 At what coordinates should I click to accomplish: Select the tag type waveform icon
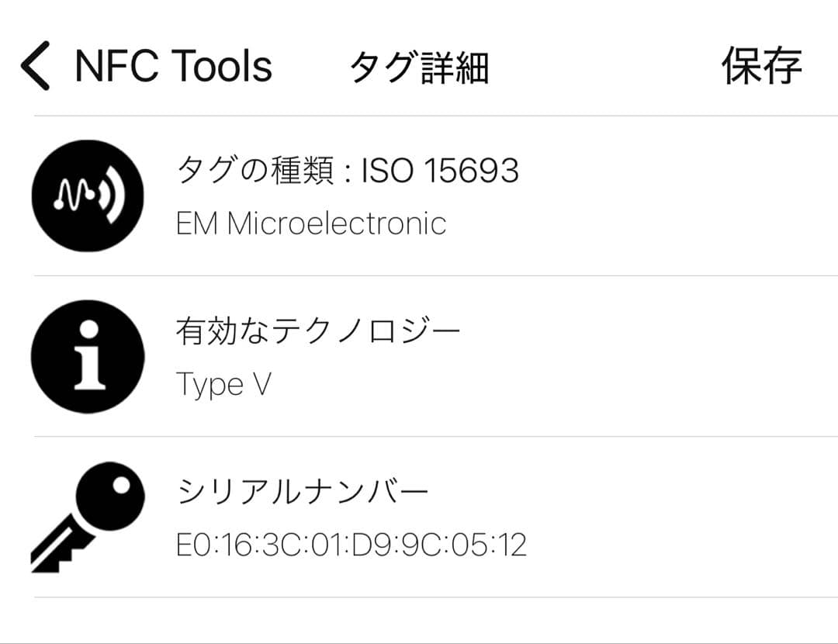[x=88, y=196]
